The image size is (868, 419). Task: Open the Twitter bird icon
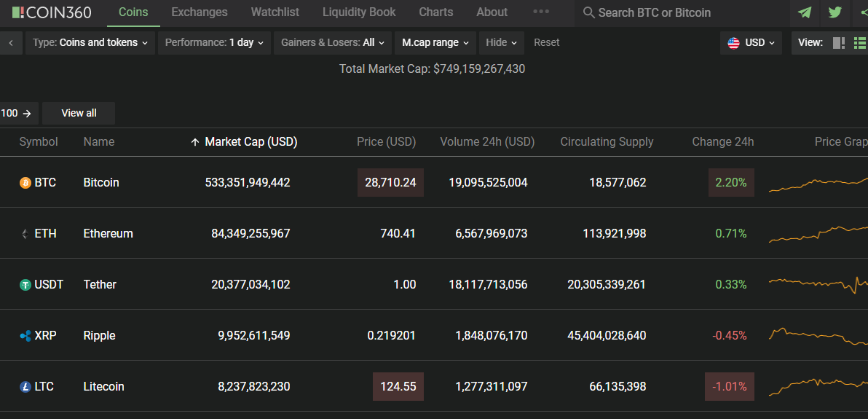[835, 12]
